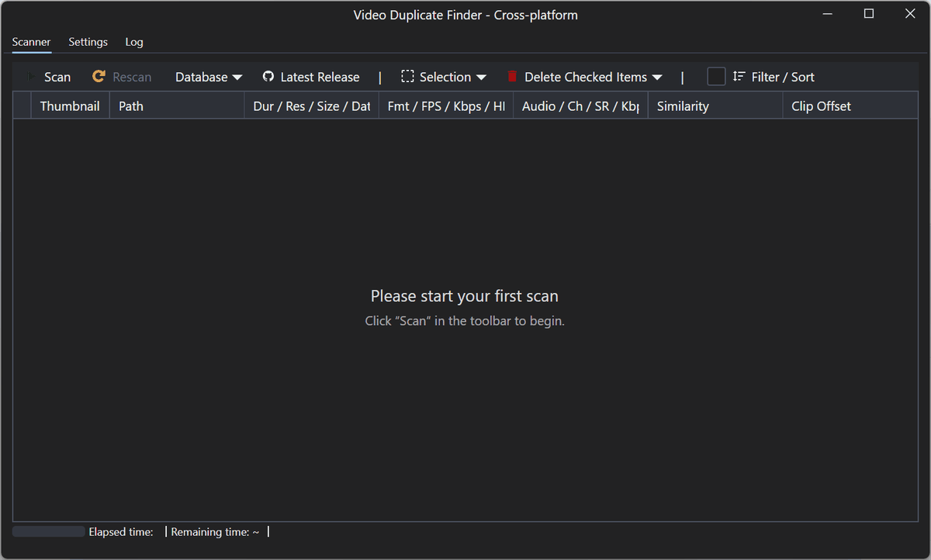931x560 pixels.
Task: Toggle the checkbox next to Filter / Sort
Action: (x=716, y=77)
